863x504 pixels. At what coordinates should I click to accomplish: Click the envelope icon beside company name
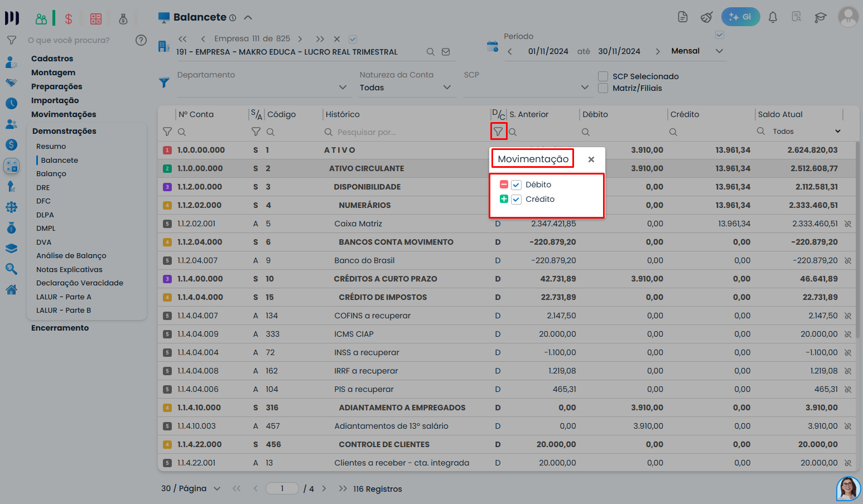pyautogui.click(x=446, y=52)
